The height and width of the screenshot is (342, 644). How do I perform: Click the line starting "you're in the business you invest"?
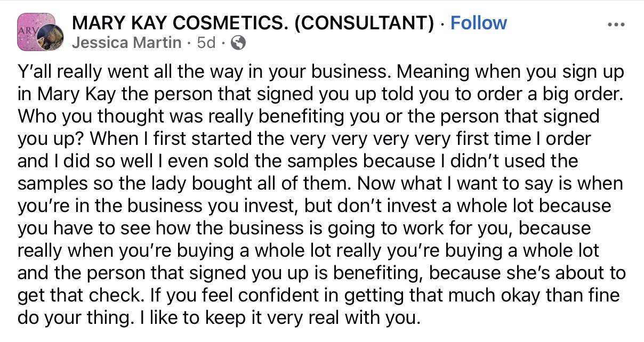[x=315, y=206]
